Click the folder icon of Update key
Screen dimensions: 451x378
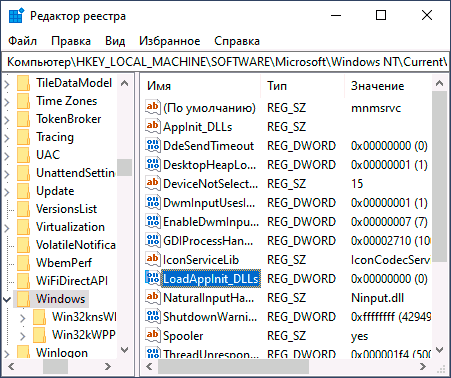23,191
